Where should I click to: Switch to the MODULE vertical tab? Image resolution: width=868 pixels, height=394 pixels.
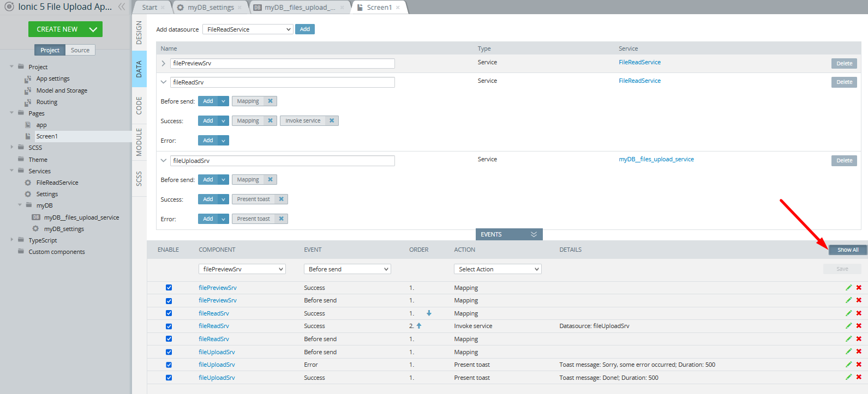point(139,142)
